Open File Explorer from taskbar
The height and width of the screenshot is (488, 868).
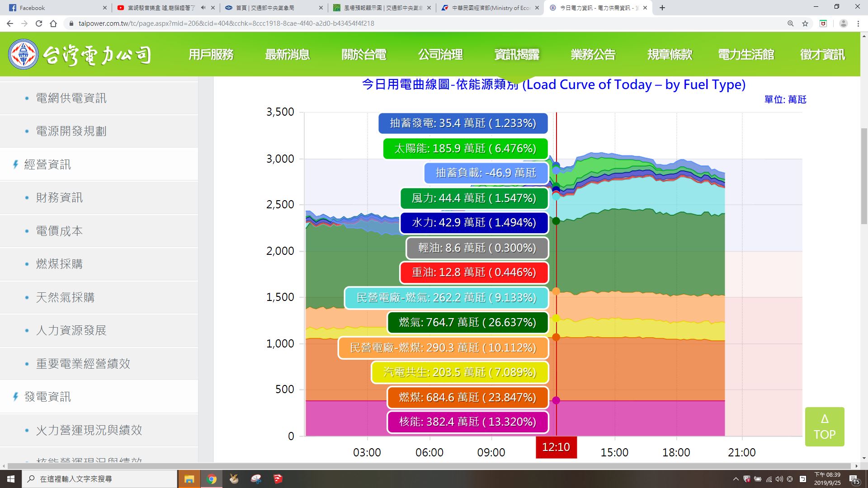click(189, 479)
